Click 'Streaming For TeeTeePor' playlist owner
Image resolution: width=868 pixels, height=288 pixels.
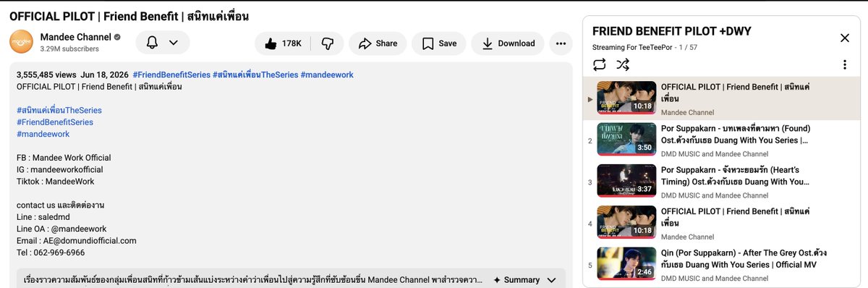coord(631,47)
